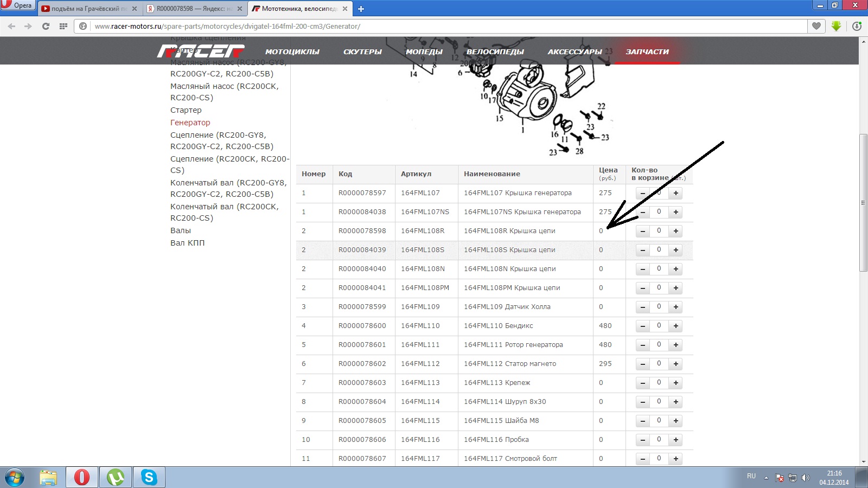Click quantity field for 164FML112 Статор магнето

659,364
